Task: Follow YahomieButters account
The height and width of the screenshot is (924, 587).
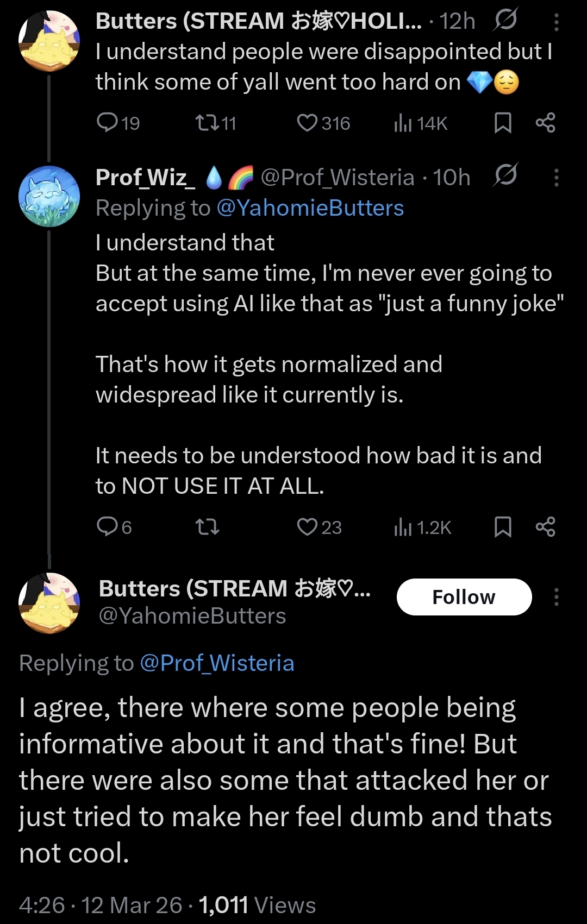Action: pyautogui.click(x=464, y=597)
